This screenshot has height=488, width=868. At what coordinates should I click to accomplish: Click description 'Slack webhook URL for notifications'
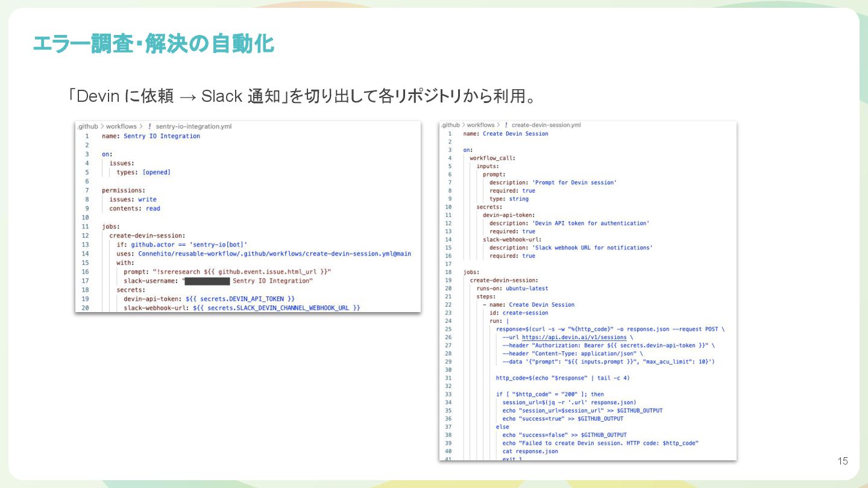571,248
